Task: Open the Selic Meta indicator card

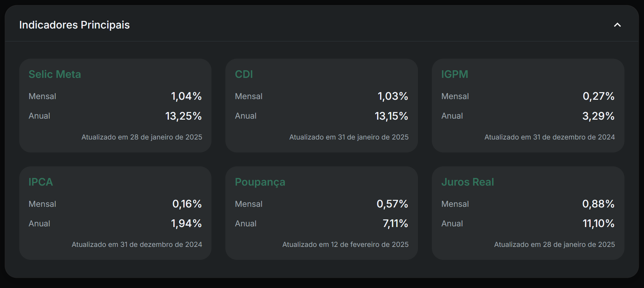Action: click(x=55, y=74)
